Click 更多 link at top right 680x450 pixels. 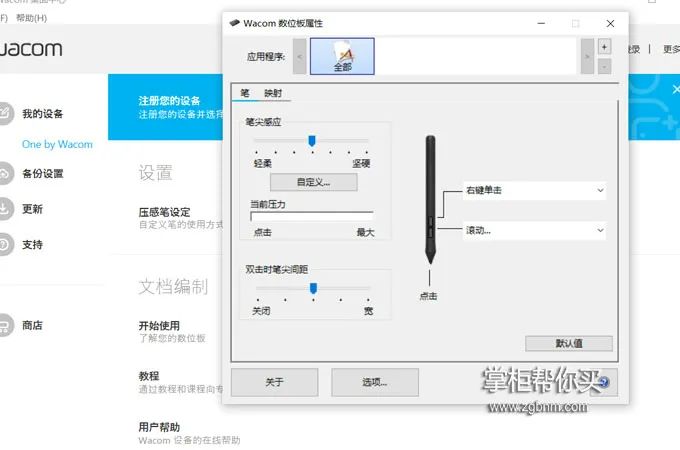pyautogui.click(x=671, y=49)
